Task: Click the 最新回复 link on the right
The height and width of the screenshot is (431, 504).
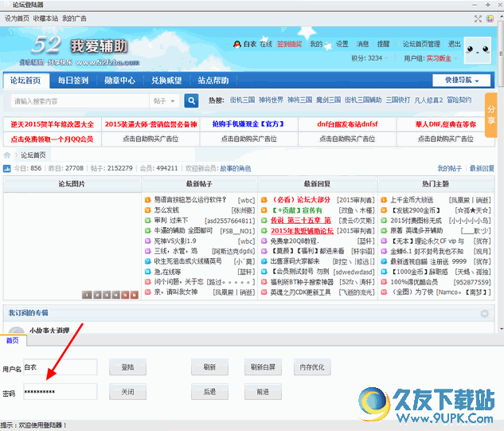Action: [x=482, y=168]
